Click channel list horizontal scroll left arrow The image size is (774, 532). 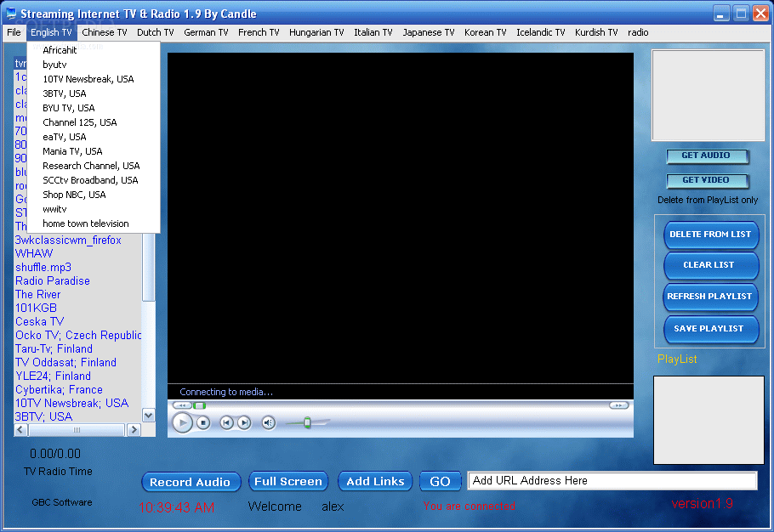20,430
